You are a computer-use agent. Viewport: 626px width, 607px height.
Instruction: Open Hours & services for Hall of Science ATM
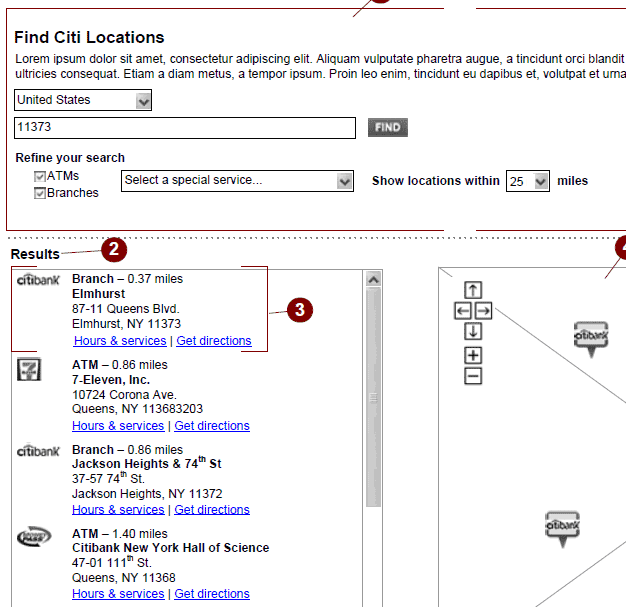click(x=118, y=594)
